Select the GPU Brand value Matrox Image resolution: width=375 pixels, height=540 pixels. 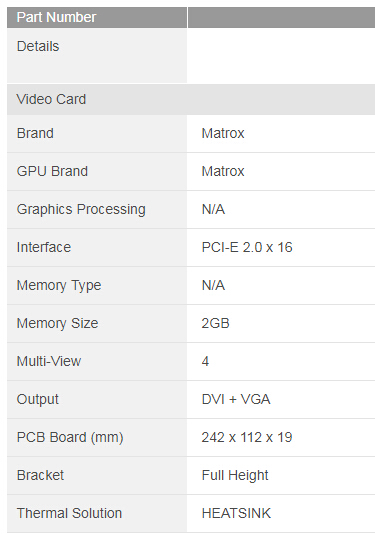pos(223,172)
